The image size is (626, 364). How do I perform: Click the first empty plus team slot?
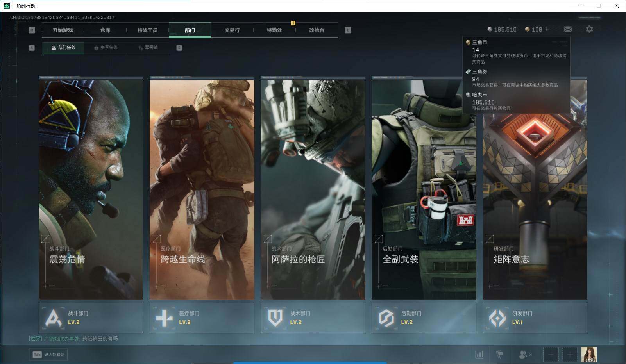tap(551, 355)
